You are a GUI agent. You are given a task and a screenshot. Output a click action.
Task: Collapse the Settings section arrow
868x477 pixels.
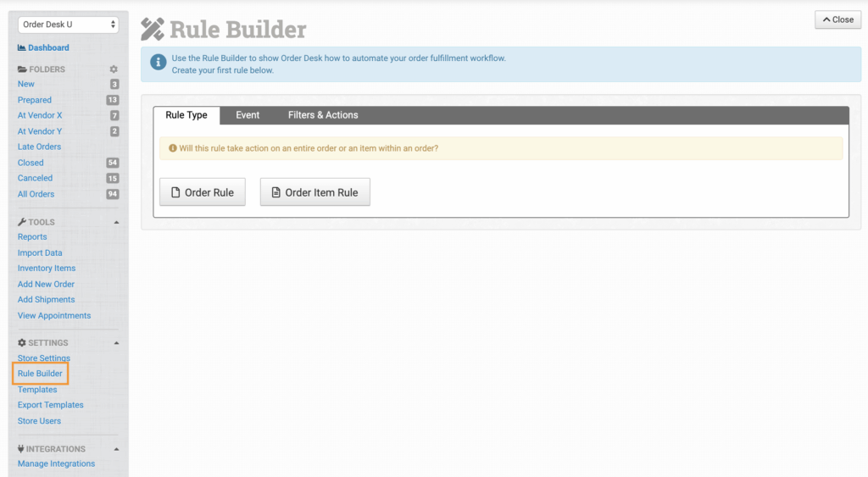coord(116,343)
